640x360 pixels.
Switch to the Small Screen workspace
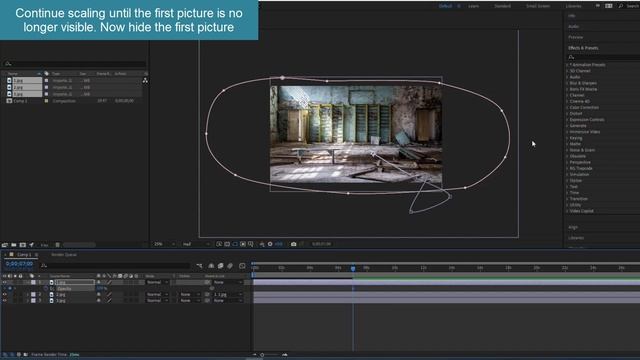pos(538,6)
